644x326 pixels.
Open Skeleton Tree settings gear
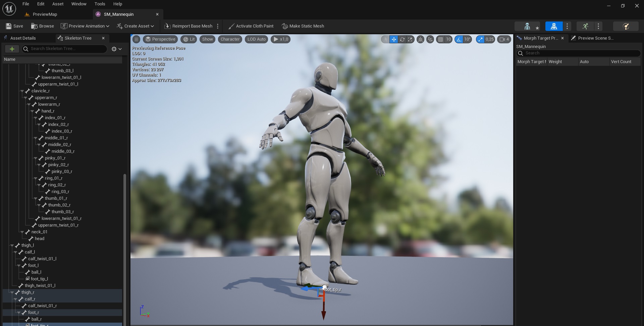click(x=116, y=49)
